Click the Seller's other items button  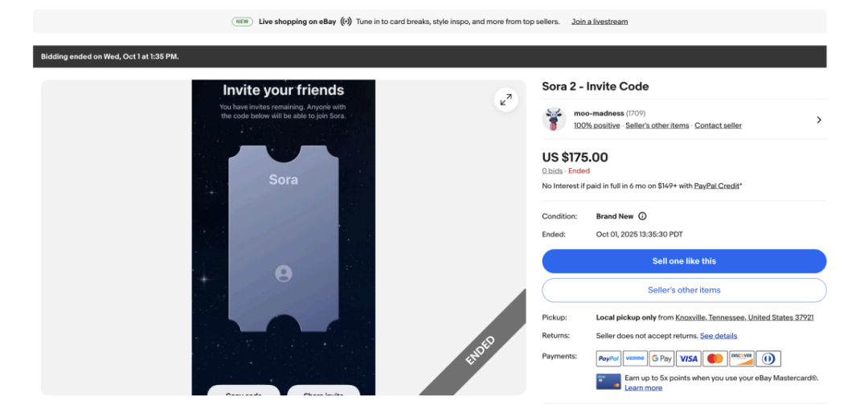click(684, 290)
